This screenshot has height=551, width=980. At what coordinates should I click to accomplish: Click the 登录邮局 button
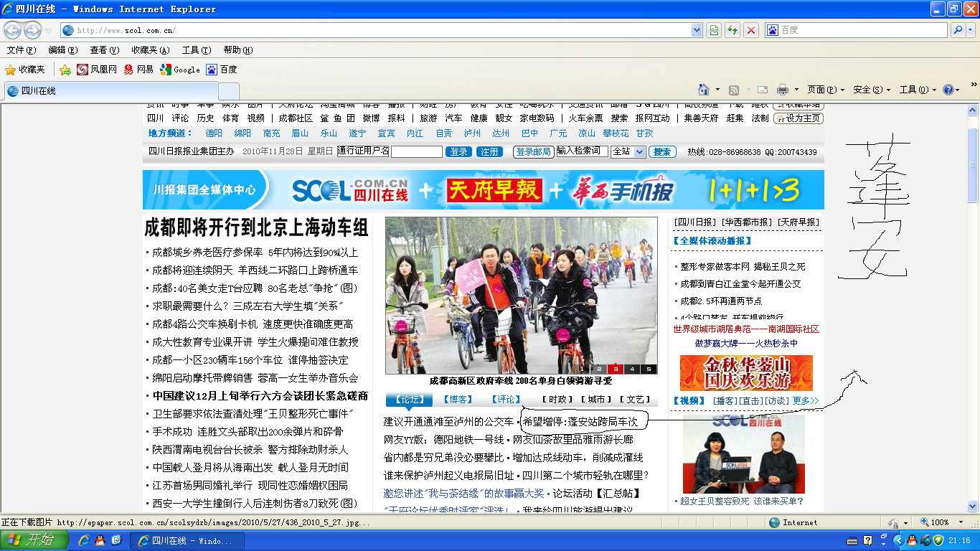[533, 152]
